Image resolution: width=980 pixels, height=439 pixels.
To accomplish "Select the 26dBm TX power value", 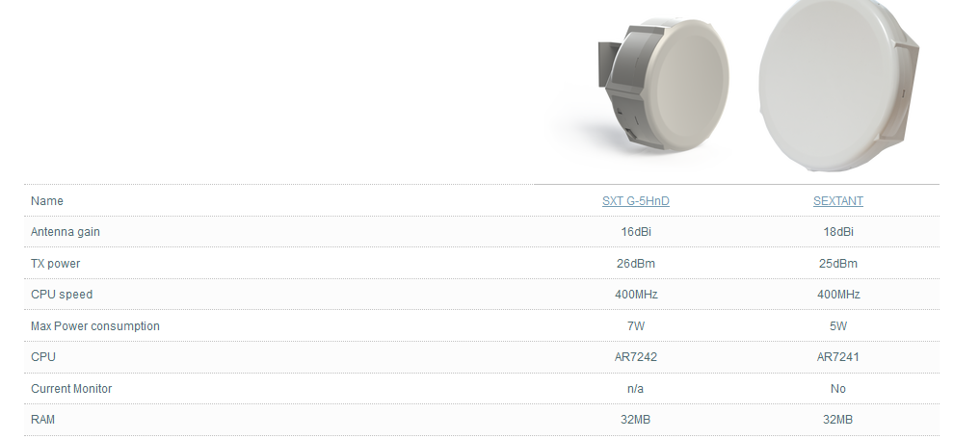I will coord(636,264).
